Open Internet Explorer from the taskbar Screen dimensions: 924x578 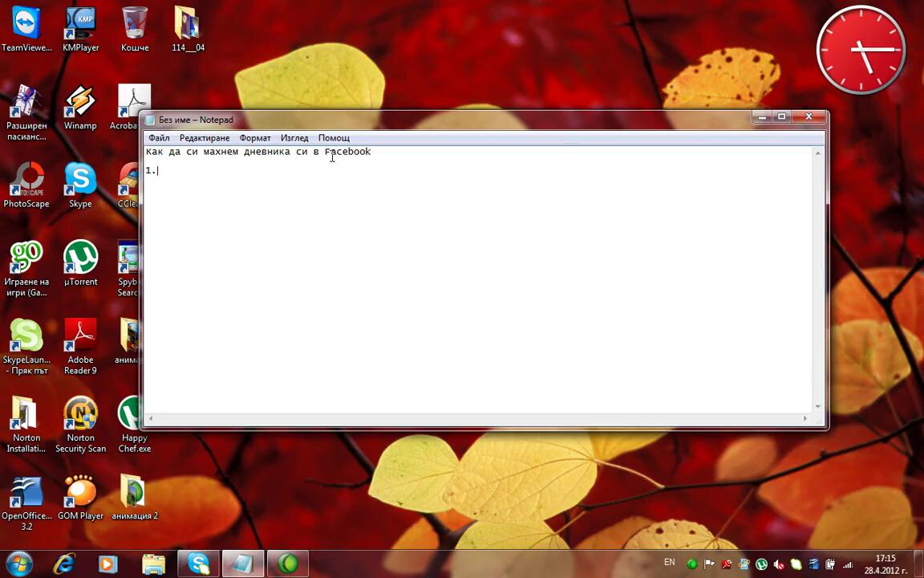tap(63, 564)
